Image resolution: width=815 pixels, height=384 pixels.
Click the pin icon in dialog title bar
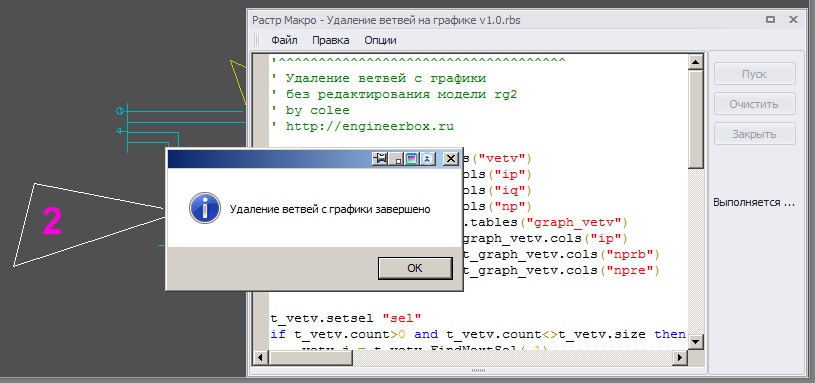click(380, 159)
